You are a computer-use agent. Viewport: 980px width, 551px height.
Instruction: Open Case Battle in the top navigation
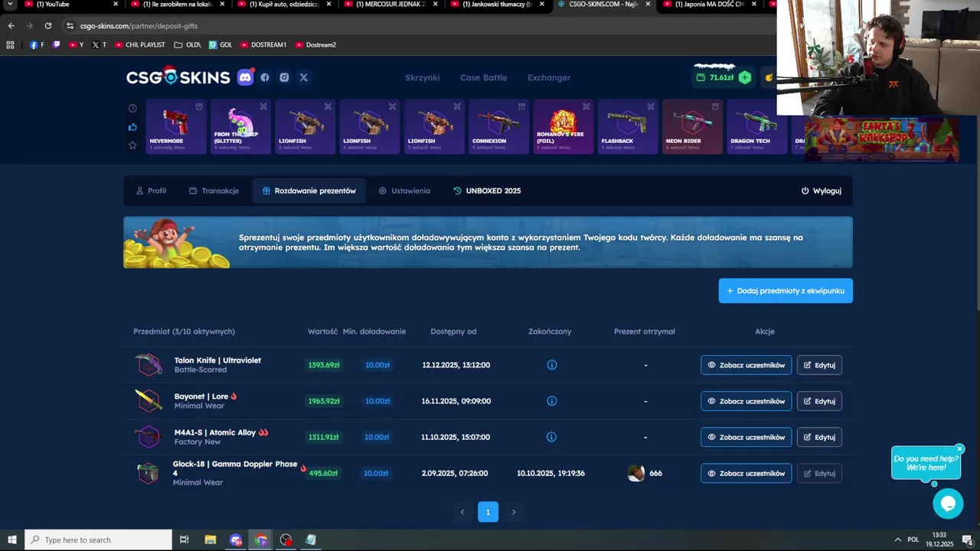coord(483,77)
